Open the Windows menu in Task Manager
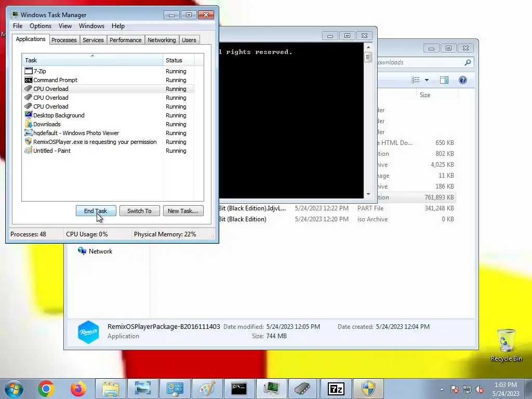The image size is (532, 399). coord(91,26)
